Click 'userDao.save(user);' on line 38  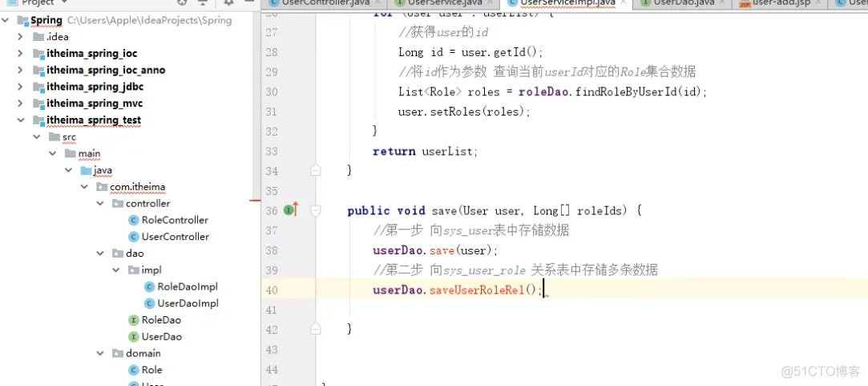[x=436, y=250]
